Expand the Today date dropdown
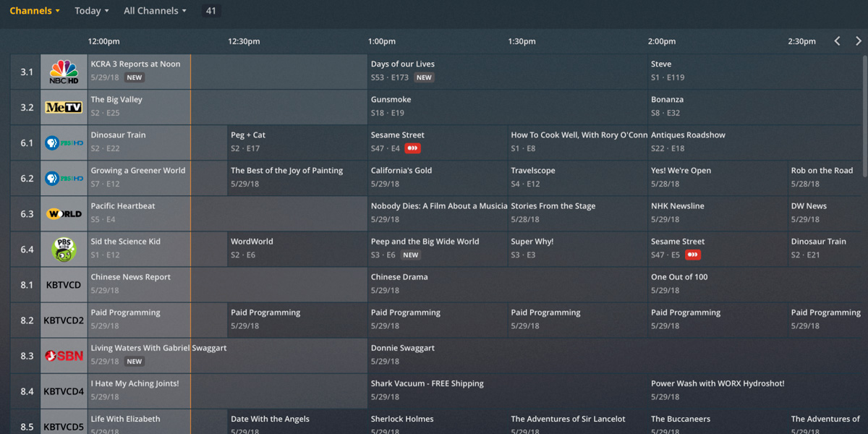This screenshot has width=868, height=434. (x=92, y=11)
